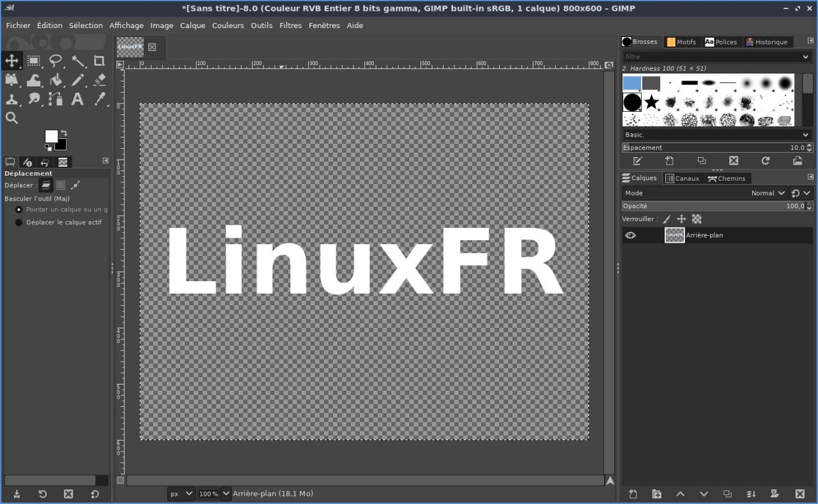Open the Device Status tab
This screenshot has height=504, width=818.
(x=27, y=162)
